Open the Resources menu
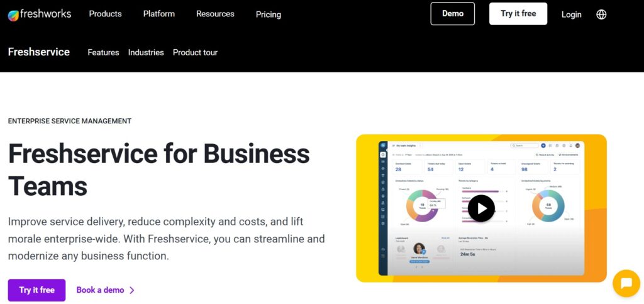 click(x=215, y=14)
